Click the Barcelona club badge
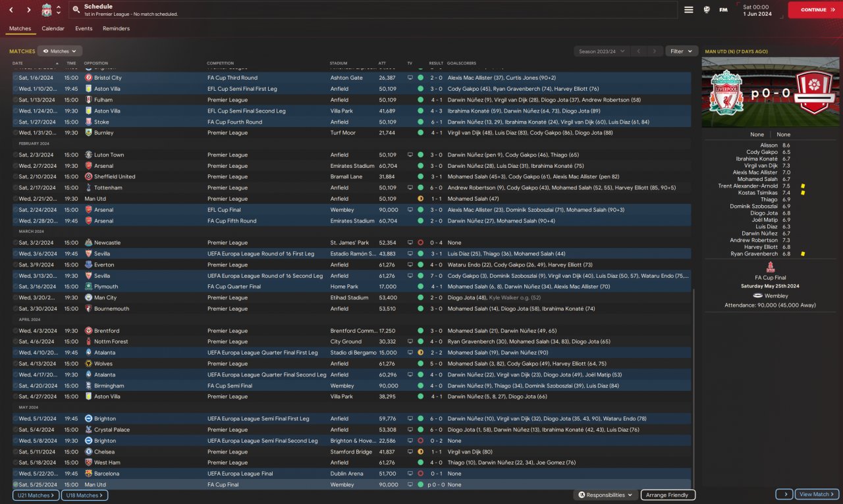843x504 pixels. (x=88, y=474)
